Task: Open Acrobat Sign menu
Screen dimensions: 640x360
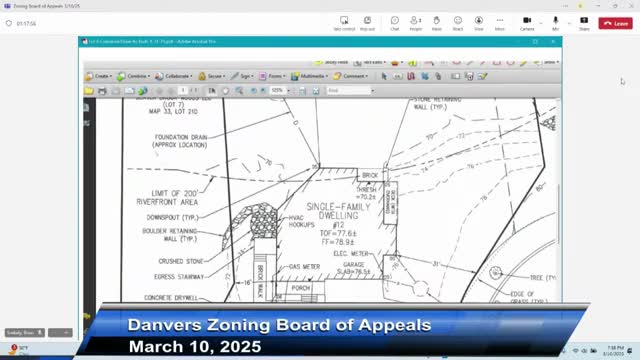Action: click(x=242, y=76)
